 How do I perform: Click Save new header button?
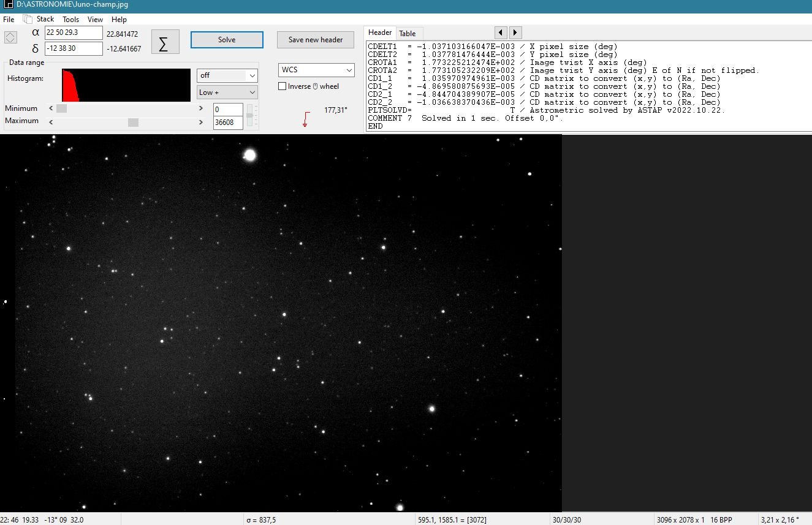[316, 40]
